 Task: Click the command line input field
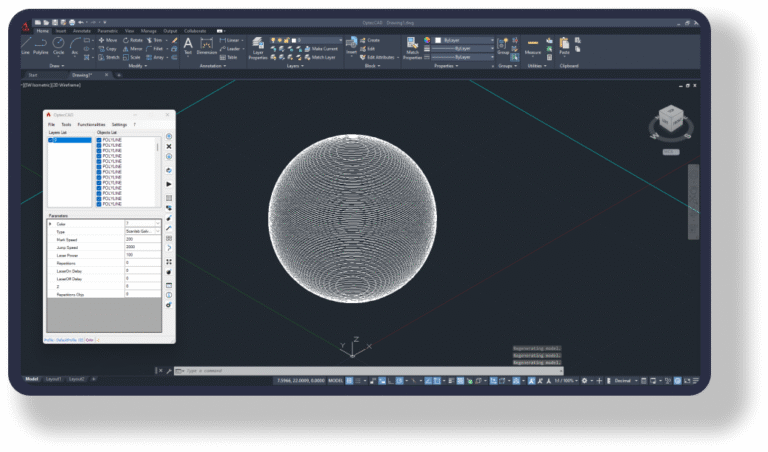[x=368, y=371]
